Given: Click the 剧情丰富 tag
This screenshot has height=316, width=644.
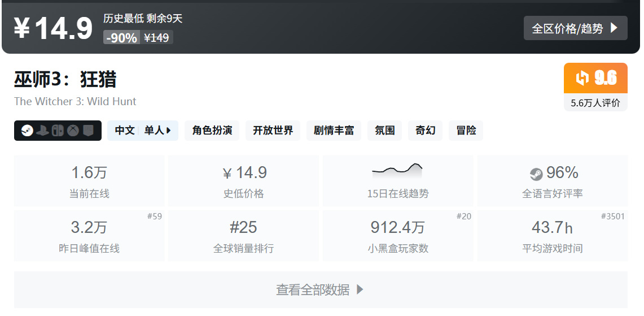Looking at the screenshot, I should [x=334, y=131].
